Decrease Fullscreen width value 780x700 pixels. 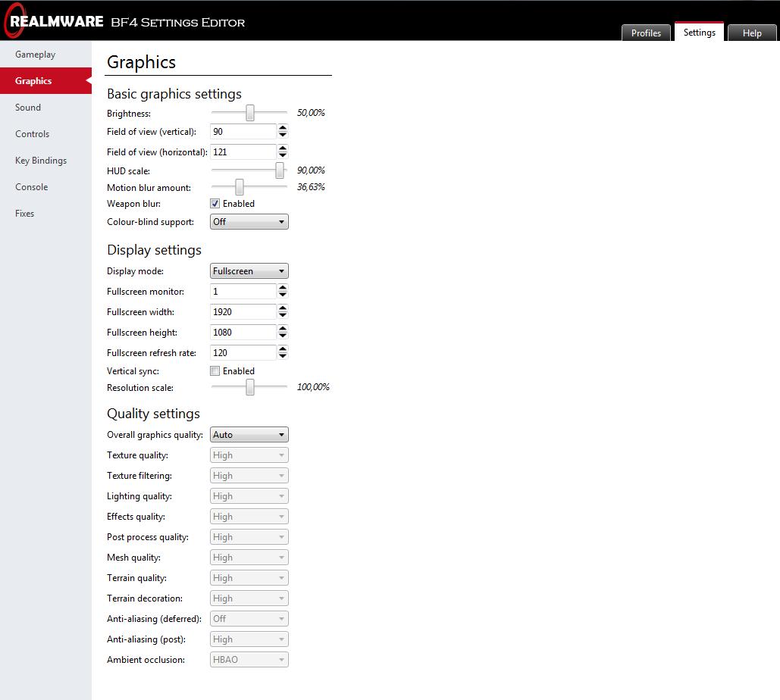click(x=283, y=314)
